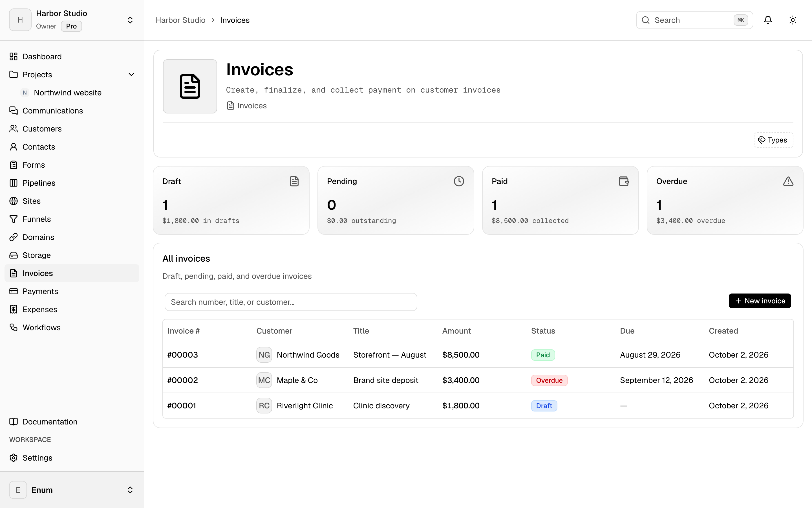Click the Sites globe icon
The height and width of the screenshot is (508, 812).
[14, 201]
